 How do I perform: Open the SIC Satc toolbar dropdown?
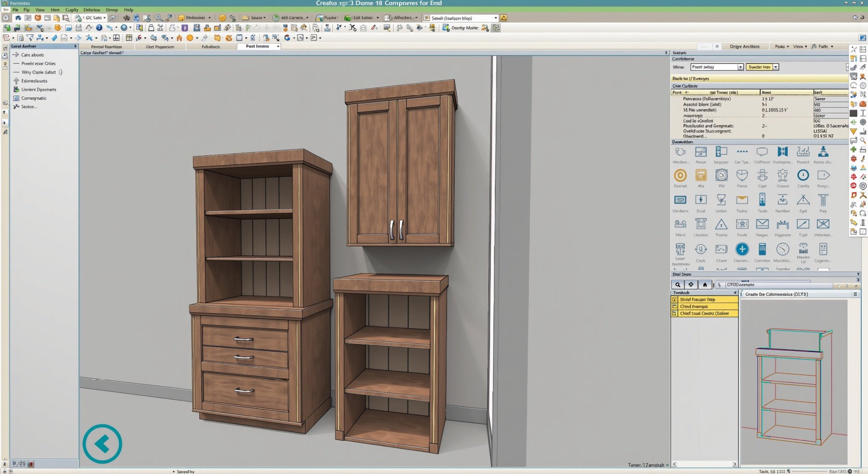pos(90,18)
